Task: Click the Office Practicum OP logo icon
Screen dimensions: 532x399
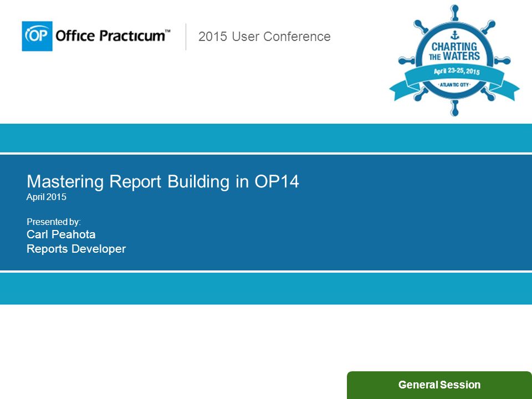Action: click(37, 36)
